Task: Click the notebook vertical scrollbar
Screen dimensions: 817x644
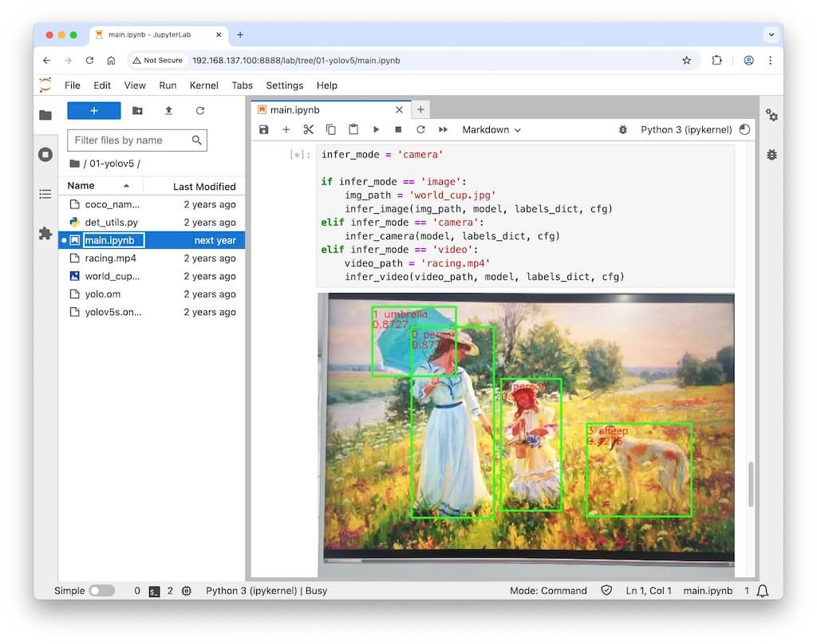Action: click(751, 484)
